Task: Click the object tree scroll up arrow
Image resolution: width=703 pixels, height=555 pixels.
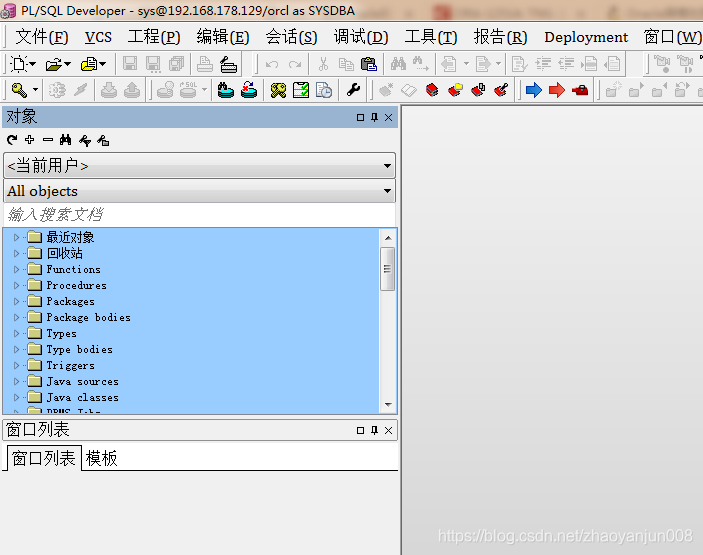Action: coord(388,238)
